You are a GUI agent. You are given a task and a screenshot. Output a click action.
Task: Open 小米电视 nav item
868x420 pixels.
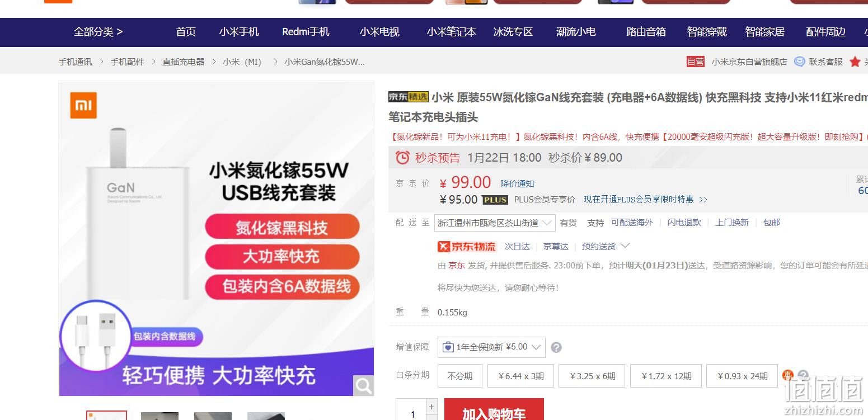coord(379,32)
